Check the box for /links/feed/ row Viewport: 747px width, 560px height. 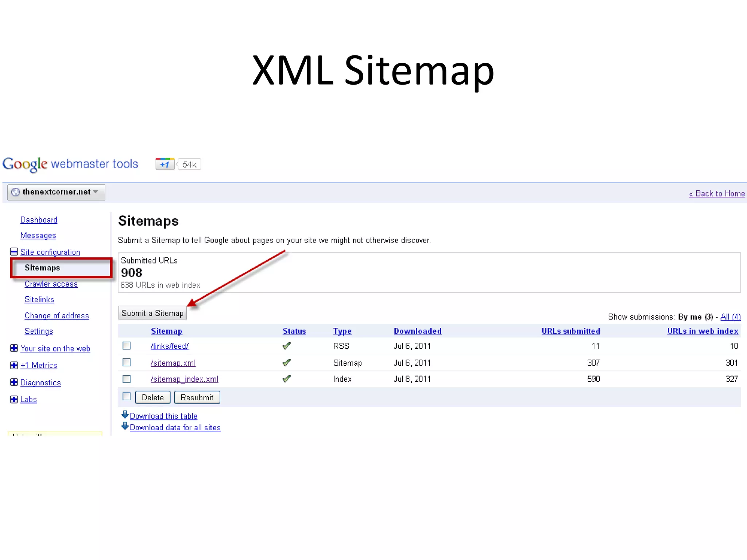[x=127, y=346]
